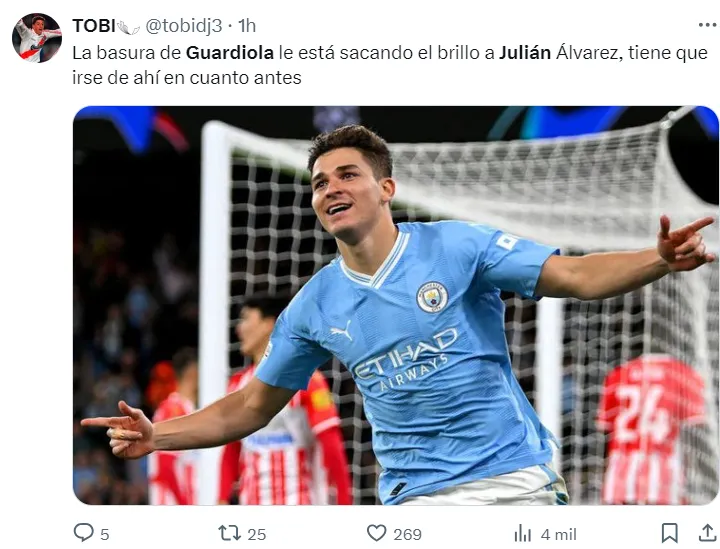The height and width of the screenshot is (549, 720).
Task: Click the 4 mil views count
Action: click(558, 534)
